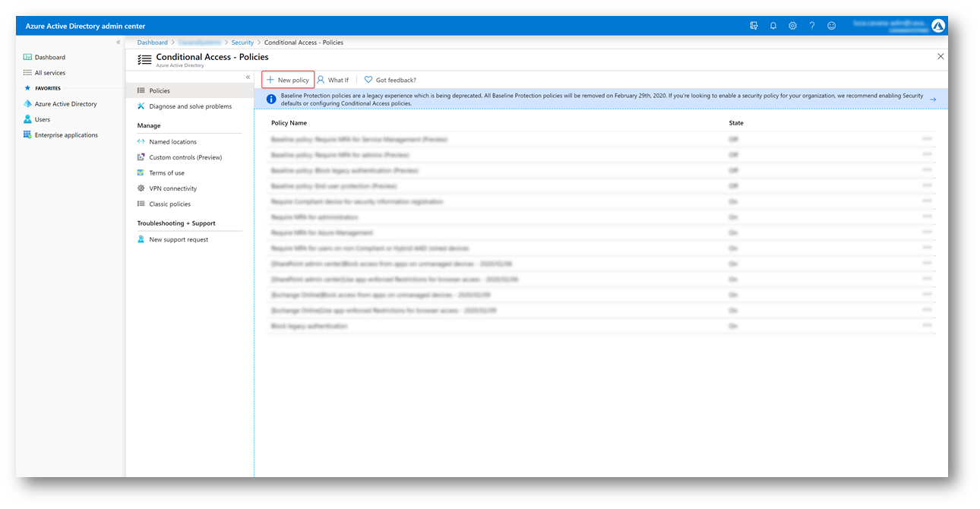Click the Enterprise applications grid icon
The height and width of the screenshot is (509, 980).
27,135
